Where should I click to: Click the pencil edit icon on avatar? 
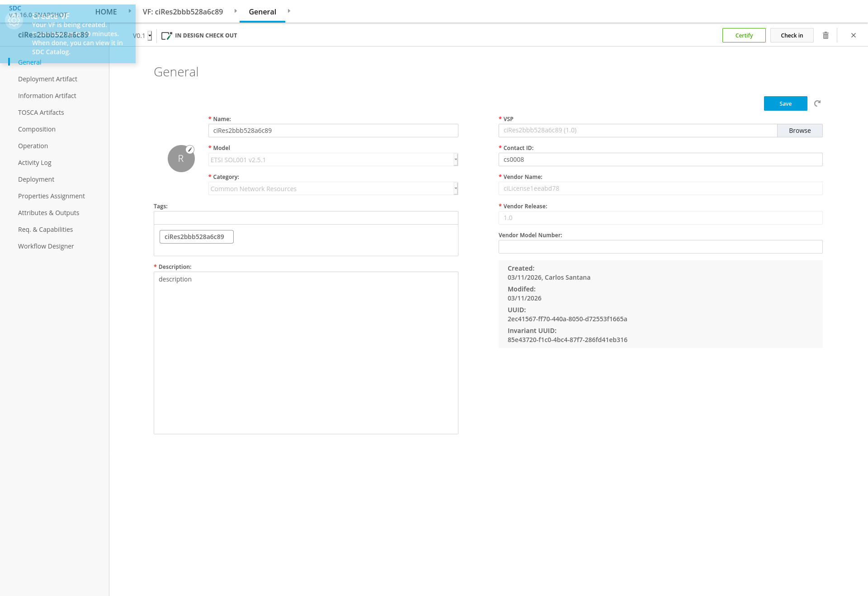[x=190, y=150]
